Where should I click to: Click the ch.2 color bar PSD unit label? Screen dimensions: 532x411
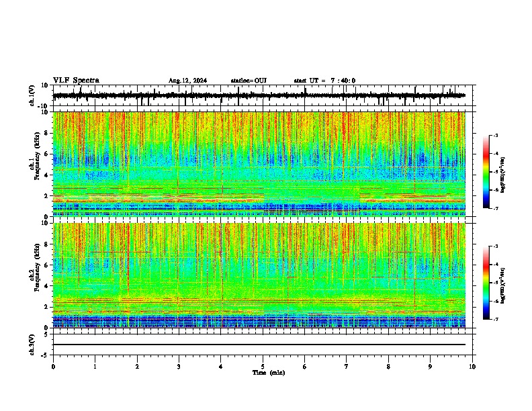503,285
